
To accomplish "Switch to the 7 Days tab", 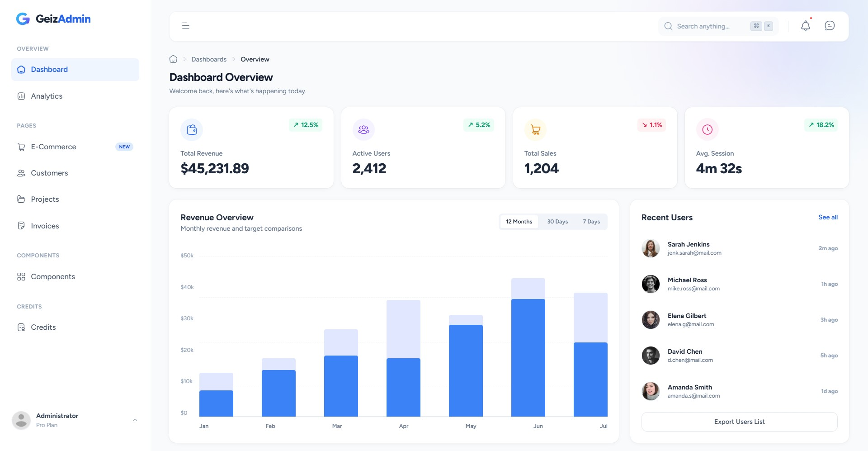I will (x=591, y=221).
